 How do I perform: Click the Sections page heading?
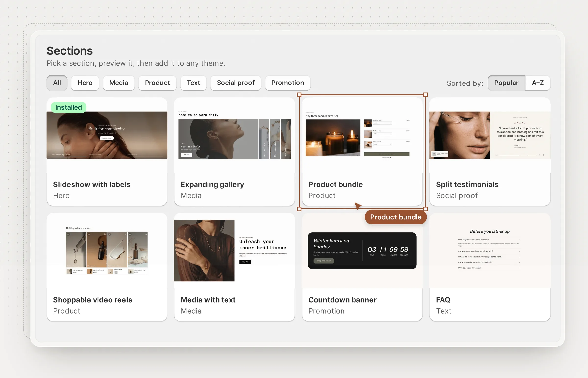(70, 51)
